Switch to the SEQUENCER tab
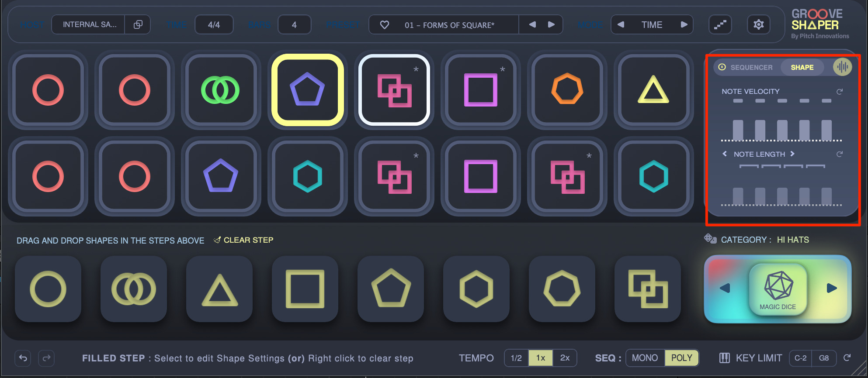 [751, 67]
